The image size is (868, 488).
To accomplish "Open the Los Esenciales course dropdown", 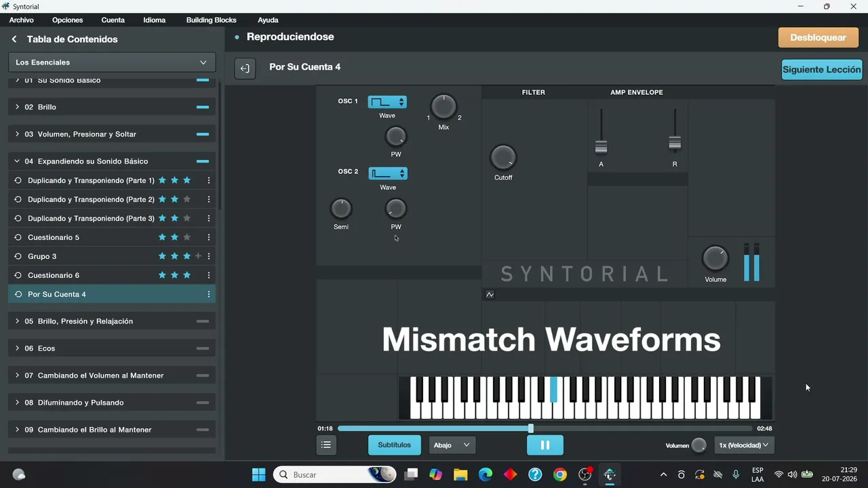I will (x=112, y=62).
